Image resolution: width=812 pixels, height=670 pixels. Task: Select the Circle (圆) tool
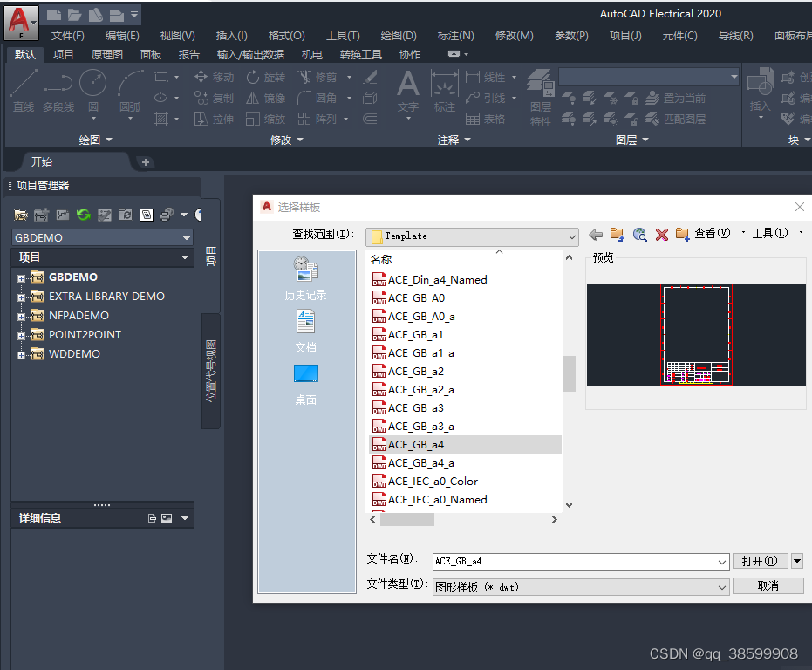tap(93, 91)
